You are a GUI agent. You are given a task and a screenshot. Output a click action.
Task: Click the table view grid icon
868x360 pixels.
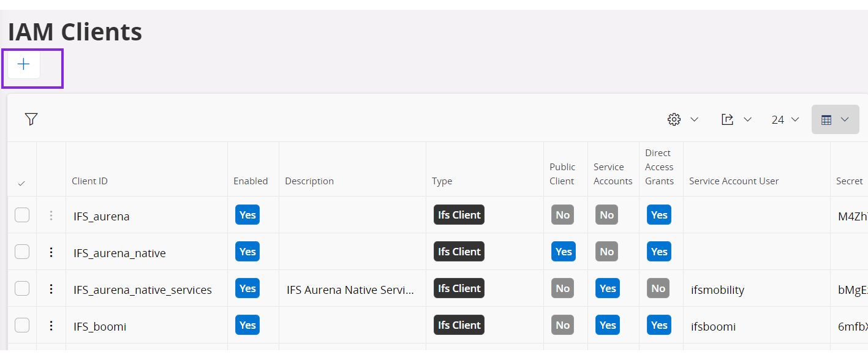pos(826,120)
